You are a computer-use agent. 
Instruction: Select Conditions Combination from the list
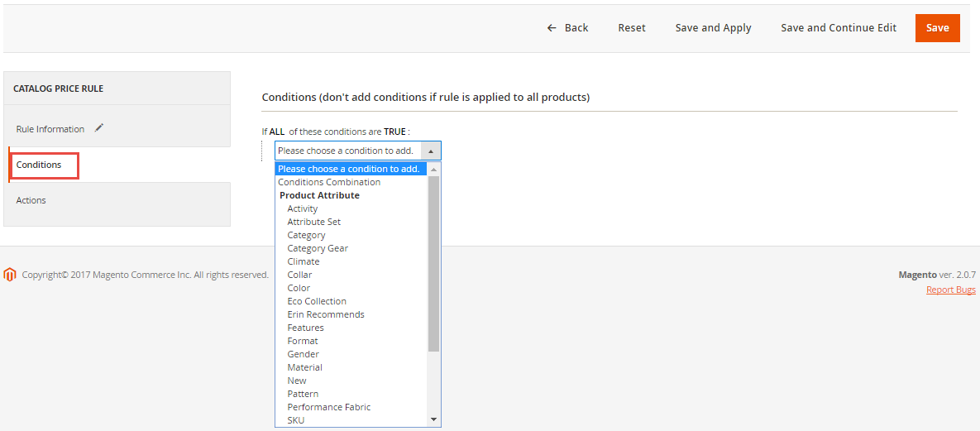[x=329, y=182]
